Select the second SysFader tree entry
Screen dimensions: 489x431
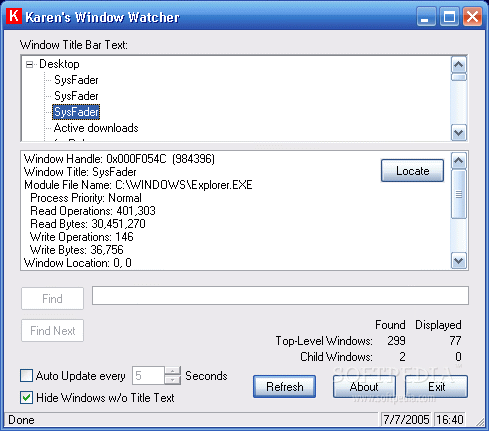(x=76, y=96)
